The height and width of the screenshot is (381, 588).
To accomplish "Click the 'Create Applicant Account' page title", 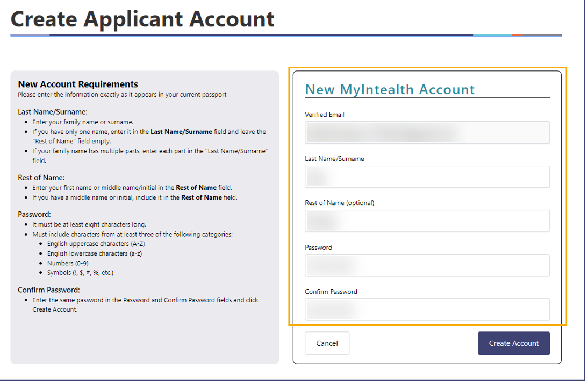I will pos(142,19).
